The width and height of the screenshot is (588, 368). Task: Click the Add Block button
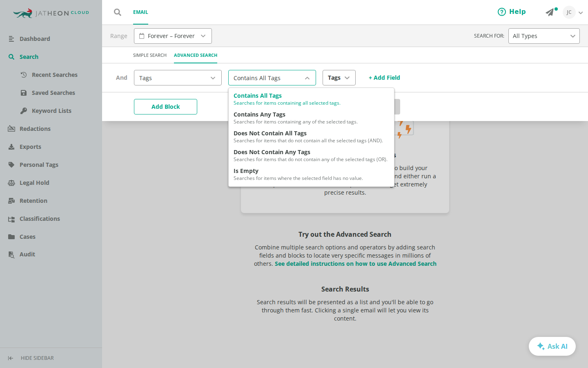coord(165,107)
